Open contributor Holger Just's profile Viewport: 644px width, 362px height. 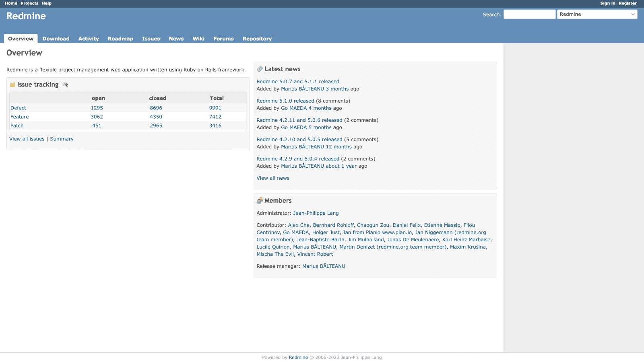click(326, 232)
